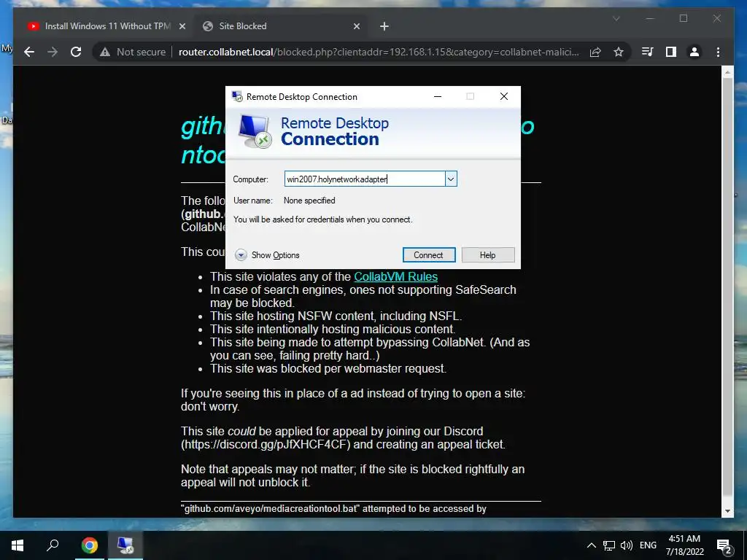This screenshot has width=747, height=560.
Task: Expand the Computer dropdown arrow
Action: (451, 179)
